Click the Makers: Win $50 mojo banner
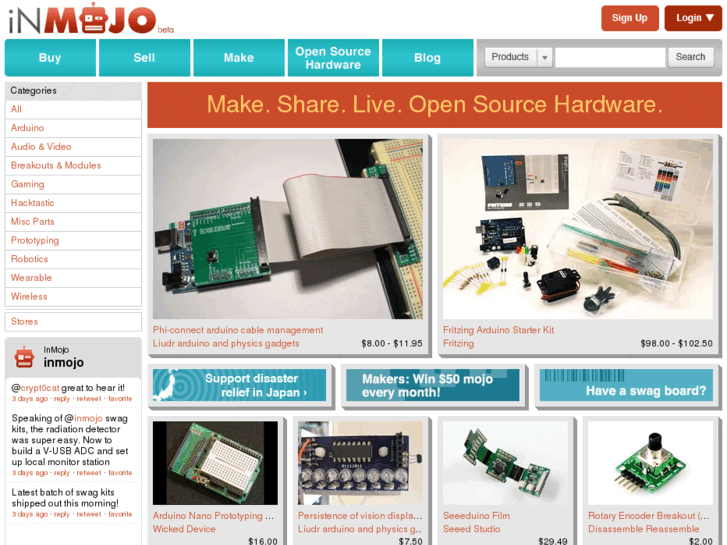 pyautogui.click(x=433, y=385)
